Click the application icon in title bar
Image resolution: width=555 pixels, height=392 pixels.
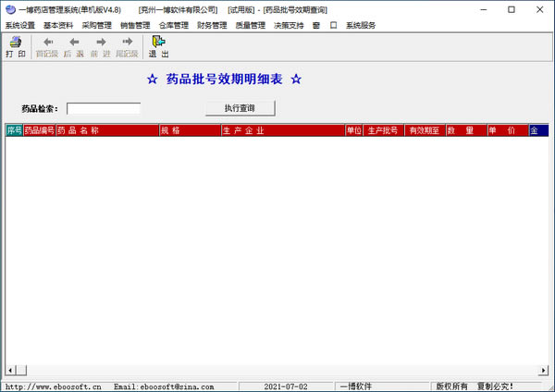[9, 9]
